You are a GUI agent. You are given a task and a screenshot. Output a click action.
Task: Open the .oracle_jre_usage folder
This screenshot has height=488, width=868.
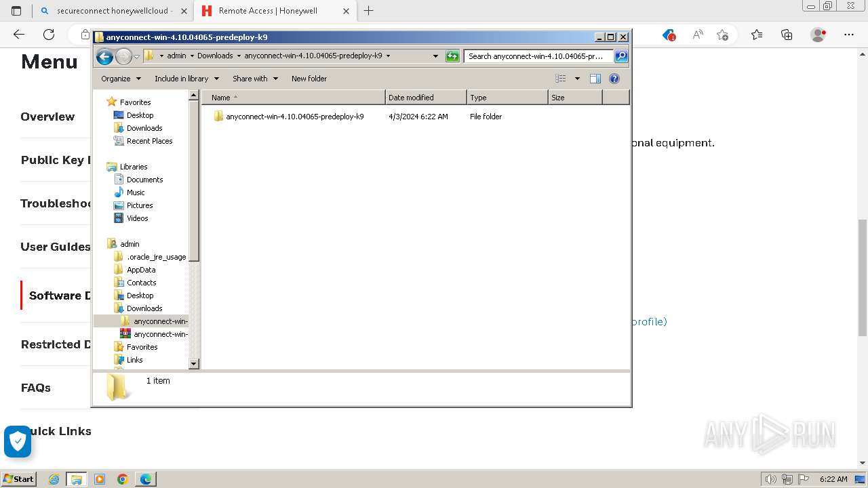click(157, 257)
